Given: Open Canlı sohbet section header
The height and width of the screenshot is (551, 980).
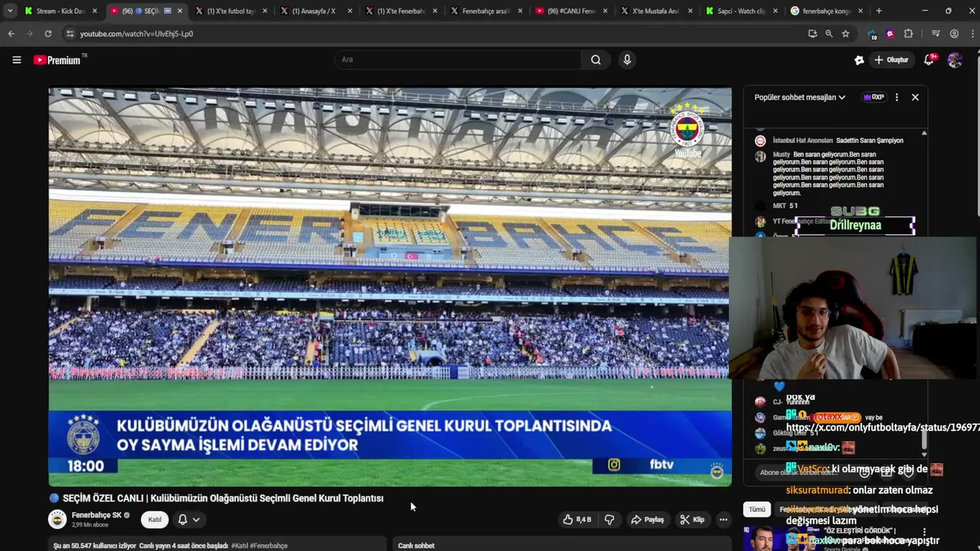Looking at the screenshot, I should coord(416,546).
